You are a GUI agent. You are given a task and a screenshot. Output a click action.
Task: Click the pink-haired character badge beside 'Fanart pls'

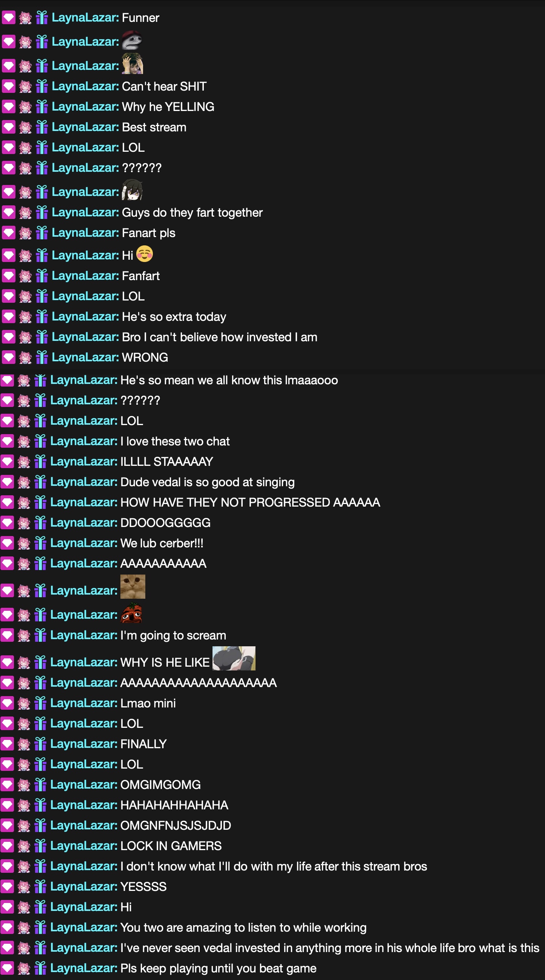click(x=25, y=233)
